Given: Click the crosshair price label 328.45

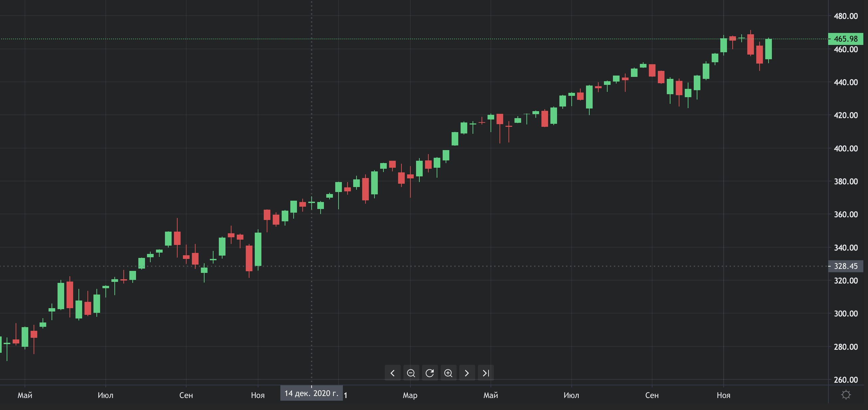Looking at the screenshot, I should [x=845, y=266].
